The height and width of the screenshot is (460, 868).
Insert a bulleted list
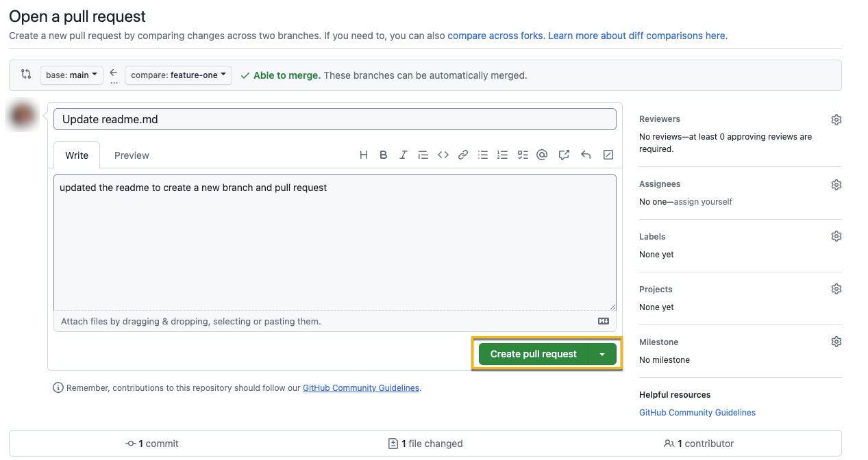tap(483, 155)
